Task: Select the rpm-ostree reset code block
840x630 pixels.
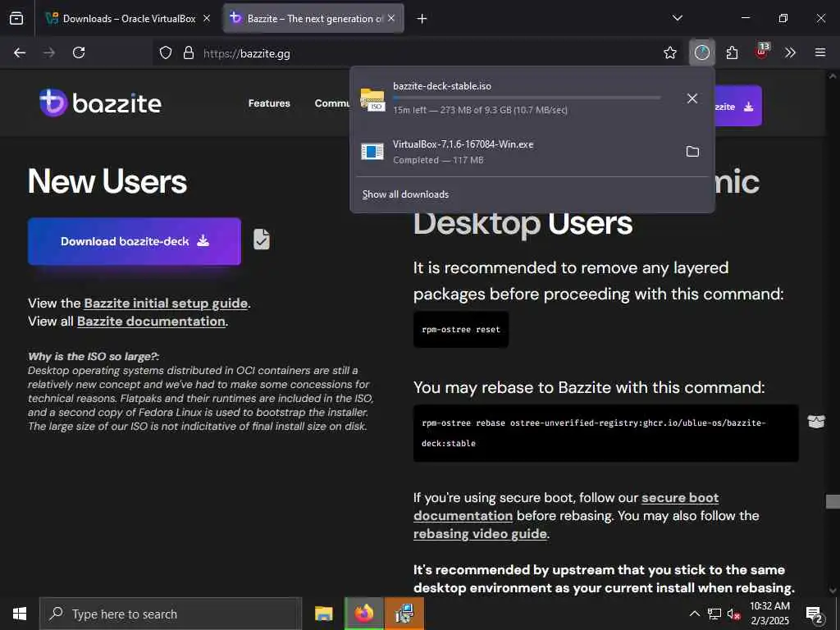Action: [x=461, y=330]
